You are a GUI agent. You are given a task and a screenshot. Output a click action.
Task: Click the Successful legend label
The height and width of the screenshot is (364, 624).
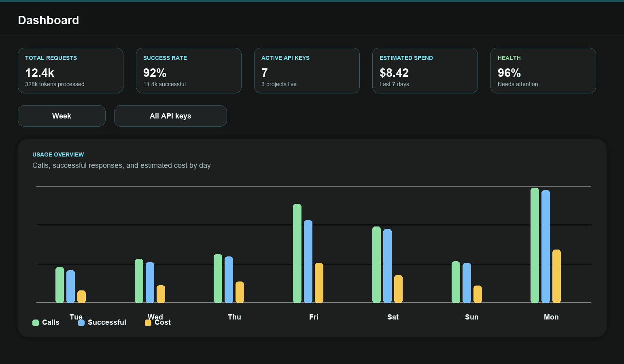click(107, 322)
